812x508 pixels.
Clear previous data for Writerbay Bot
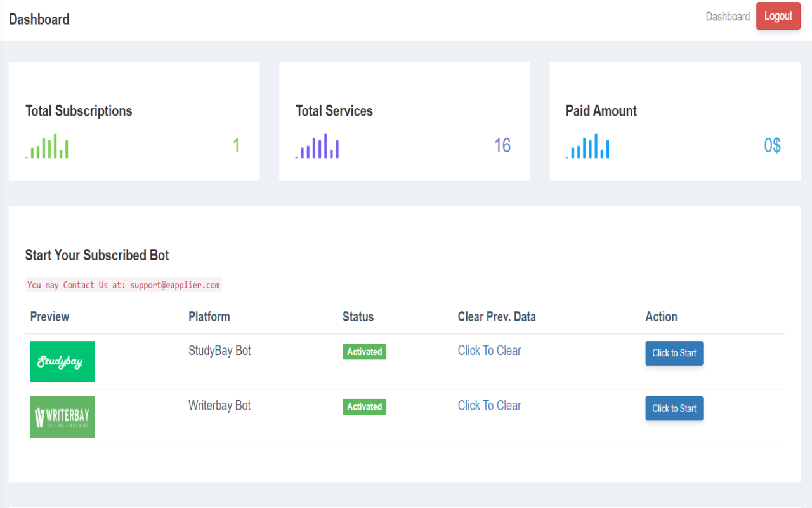tap(489, 406)
